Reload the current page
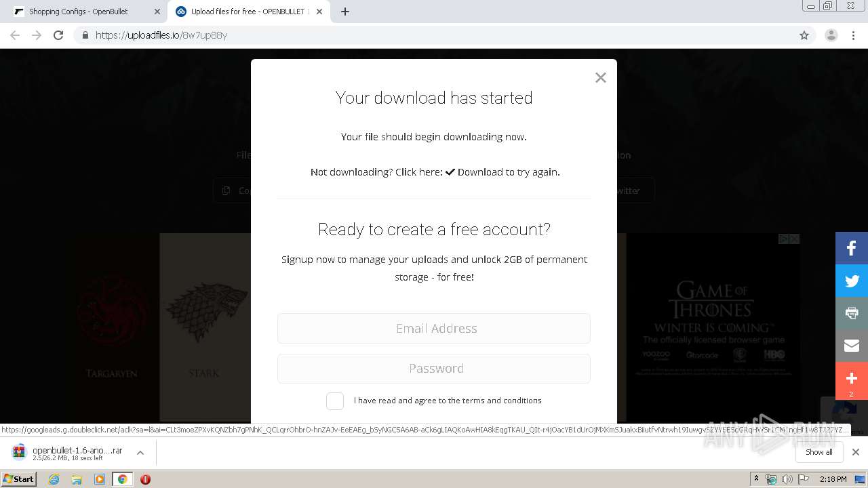Viewport: 868px width, 488px height. [x=58, y=35]
